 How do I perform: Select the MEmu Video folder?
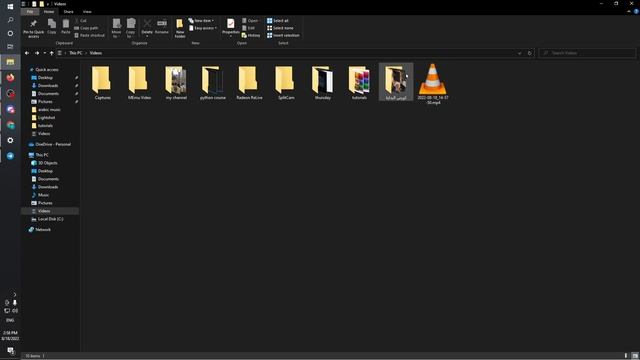click(139, 82)
